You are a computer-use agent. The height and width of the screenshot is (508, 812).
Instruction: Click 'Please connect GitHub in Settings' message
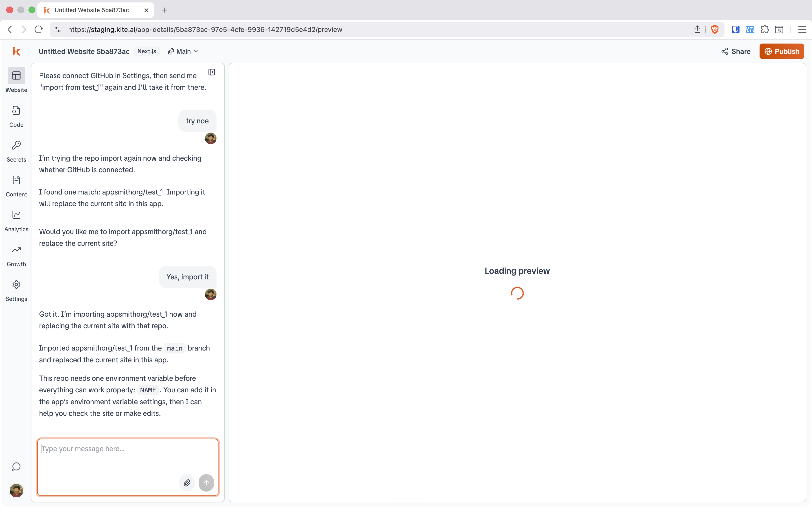click(123, 81)
